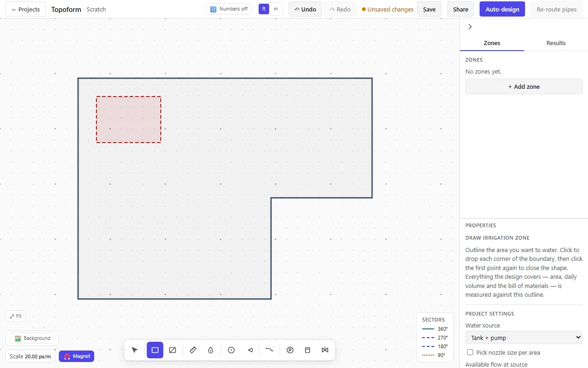Click the Unsaved changes status text
588x368 pixels.
(x=388, y=9)
